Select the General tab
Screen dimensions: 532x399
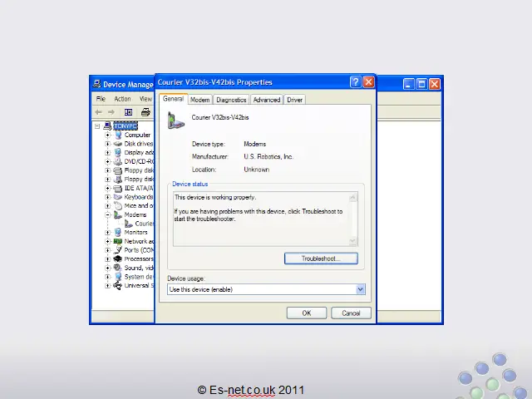[x=173, y=99]
